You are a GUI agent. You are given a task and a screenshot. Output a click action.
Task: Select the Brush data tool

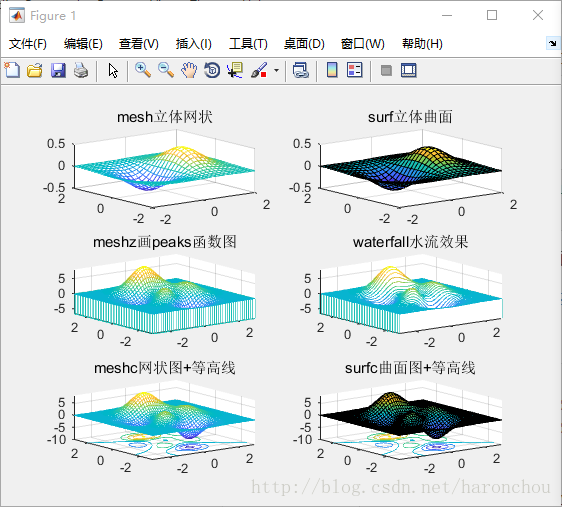click(259, 70)
